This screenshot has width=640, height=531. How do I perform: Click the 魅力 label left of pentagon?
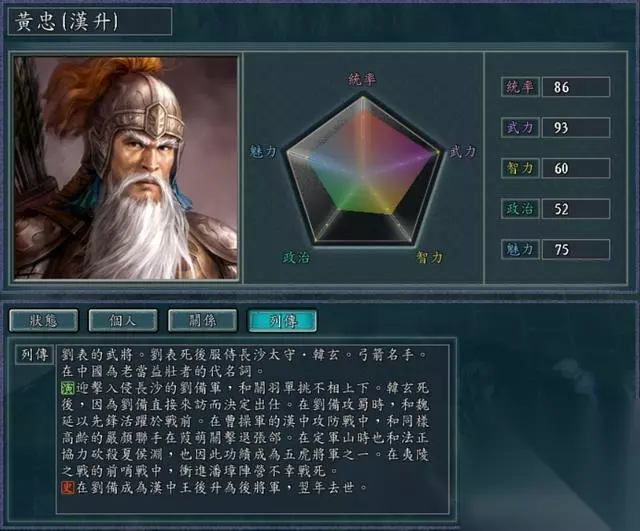(x=263, y=152)
